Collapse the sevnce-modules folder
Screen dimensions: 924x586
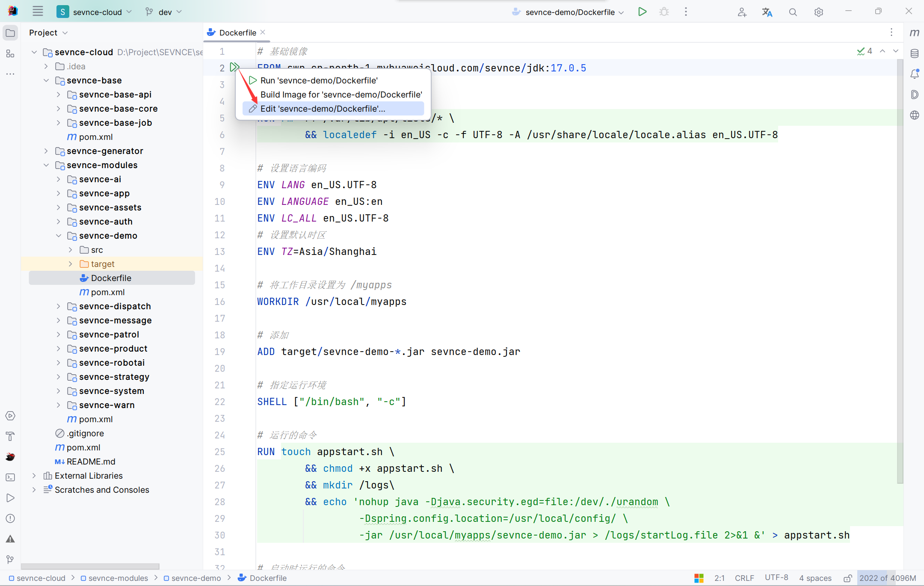[x=46, y=165]
